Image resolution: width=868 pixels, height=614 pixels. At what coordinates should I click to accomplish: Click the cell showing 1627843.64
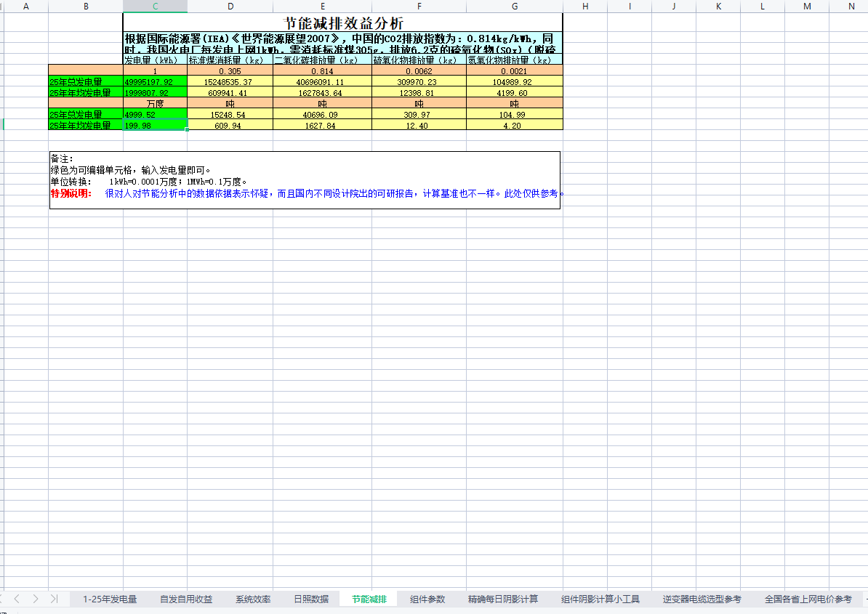coord(323,92)
